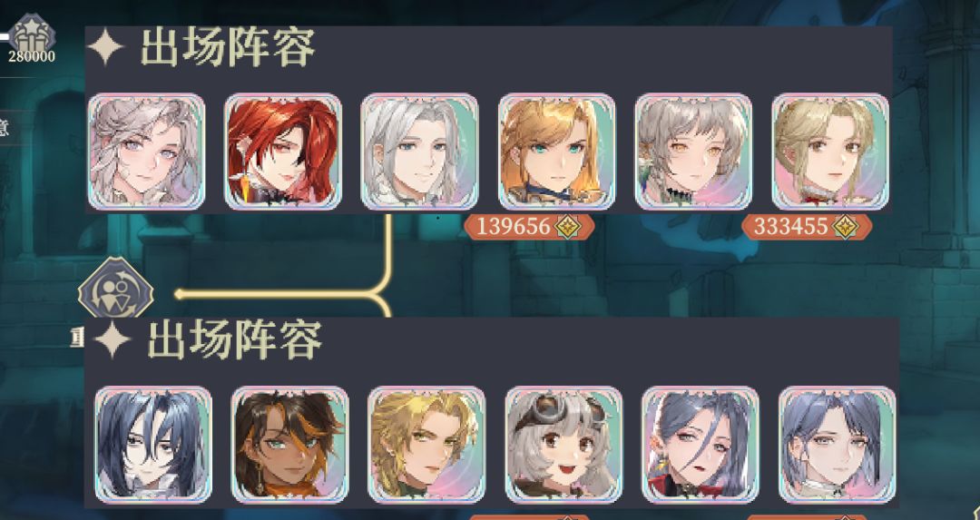
Task: Select the dark blue-haired man portrait
Action: point(153,445)
